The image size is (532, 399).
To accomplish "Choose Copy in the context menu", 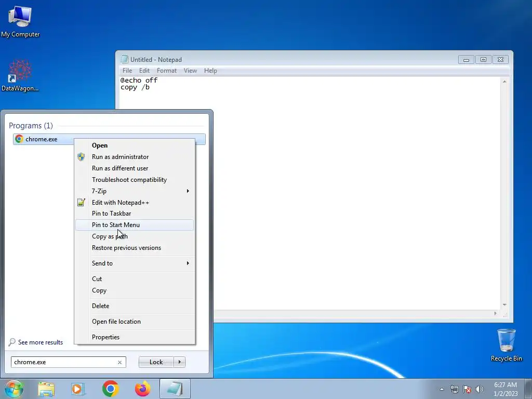I will (135, 290).
